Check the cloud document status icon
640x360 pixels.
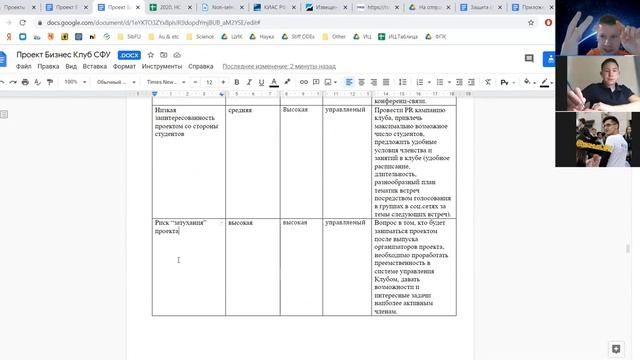tap(177, 55)
